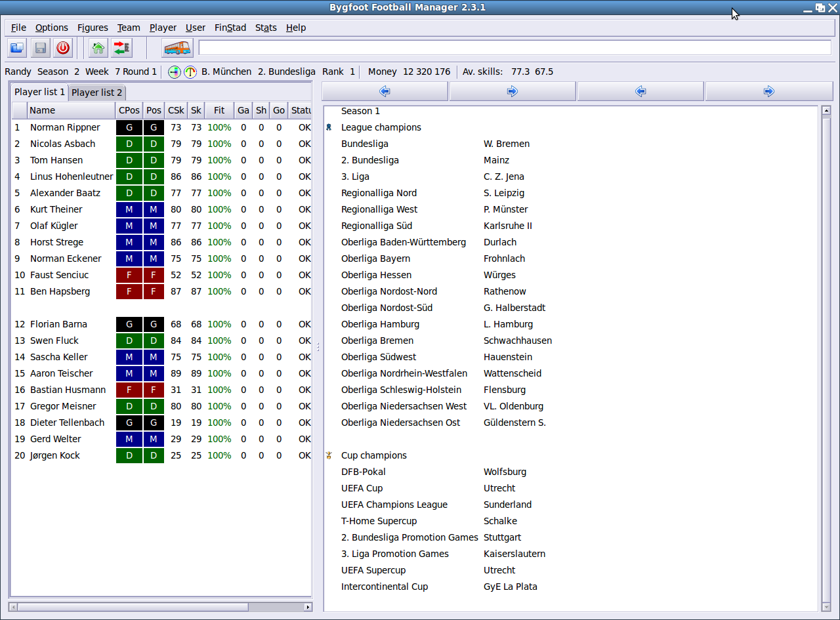The width and height of the screenshot is (840, 620).
Task: Open the File menu
Action: click(x=18, y=28)
